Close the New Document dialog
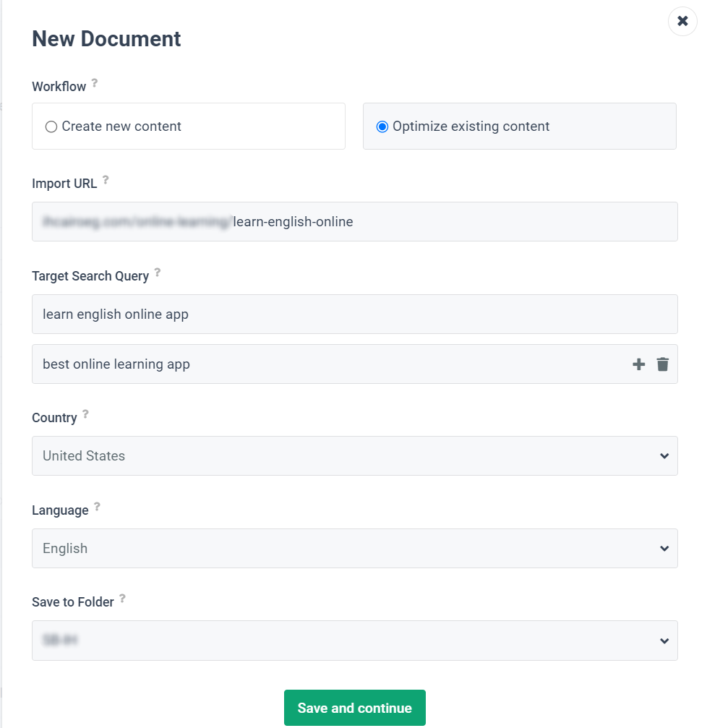The width and height of the screenshot is (707, 728). (x=682, y=21)
